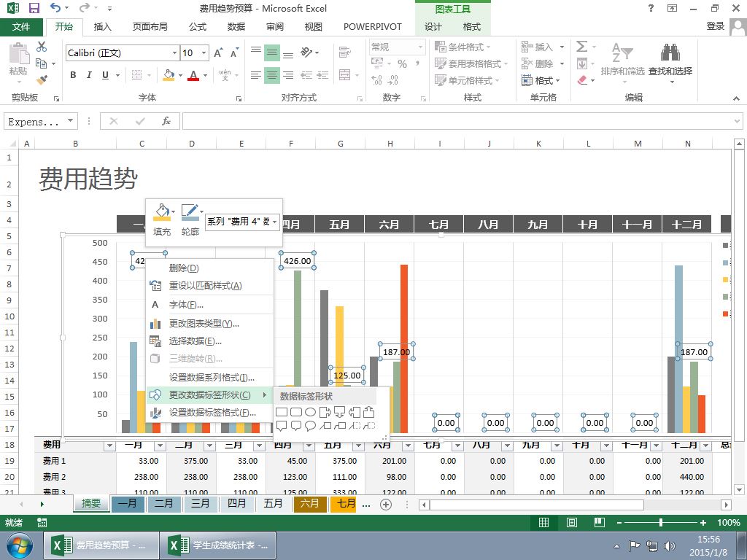Image resolution: width=747 pixels, height=560 pixels.
Task: Click the Cut scissors icon
Action: tap(42, 47)
